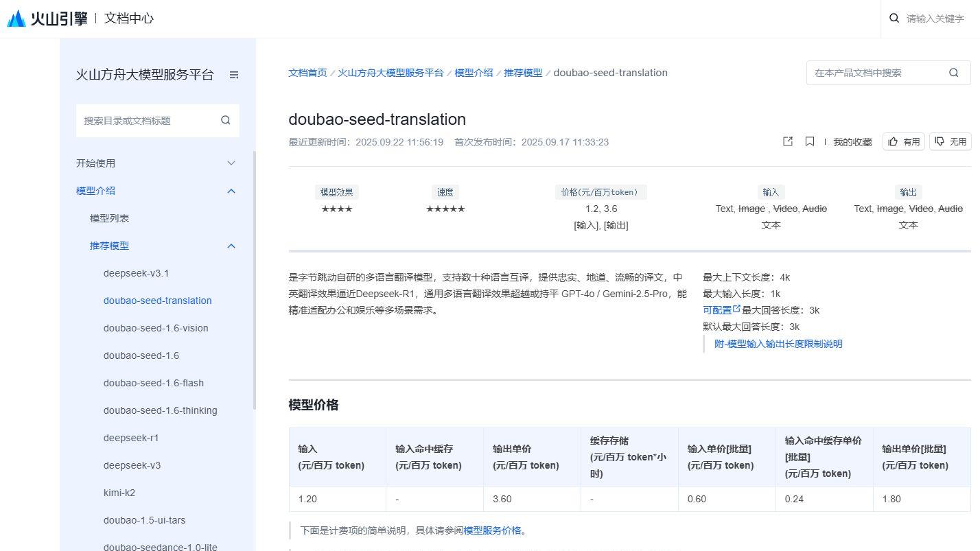980x551 pixels.
Task: Open the sidebar collapse icon beside platform title
Action: pyautogui.click(x=234, y=75)
